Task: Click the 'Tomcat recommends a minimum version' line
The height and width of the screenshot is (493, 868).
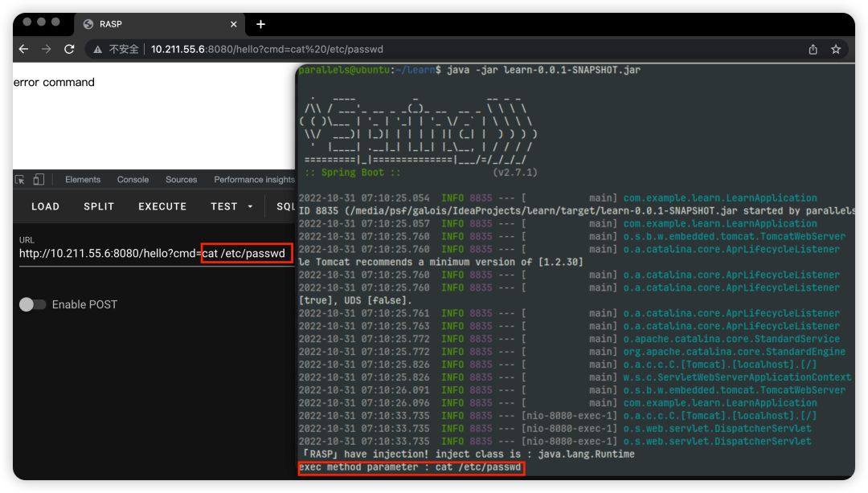Action: 440,263
